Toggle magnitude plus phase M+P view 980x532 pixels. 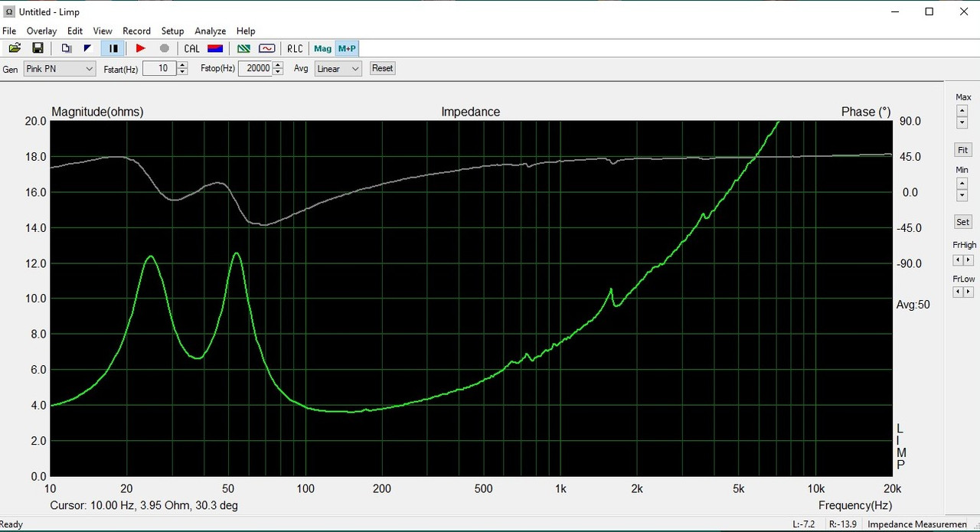point(347,48)
